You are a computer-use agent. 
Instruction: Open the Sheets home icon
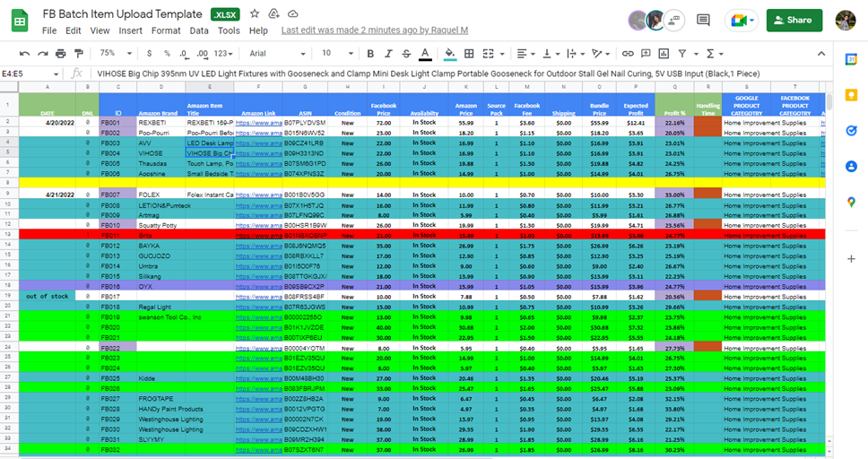tap(20, 21)
